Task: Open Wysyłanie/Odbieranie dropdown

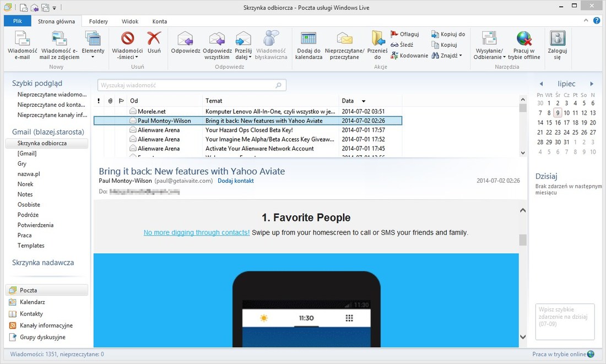Action: [489, 45]
